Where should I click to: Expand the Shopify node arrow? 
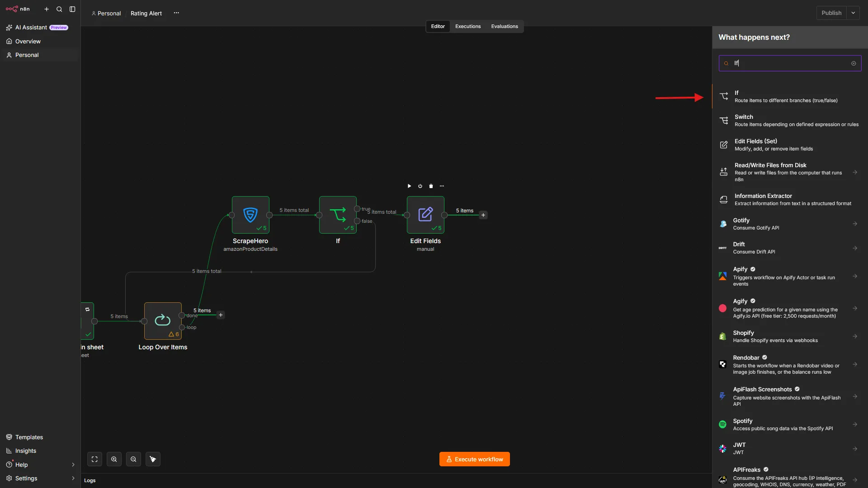tap(855, 336)
